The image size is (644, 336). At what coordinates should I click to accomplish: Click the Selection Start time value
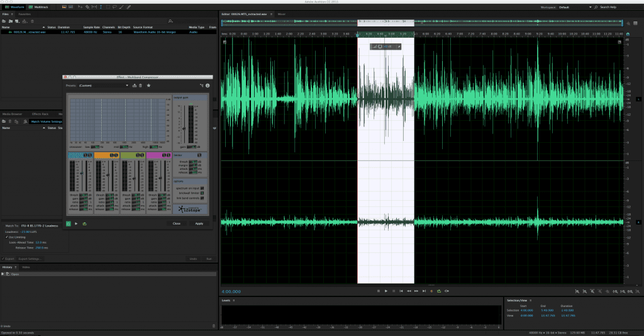coord(526,310)
